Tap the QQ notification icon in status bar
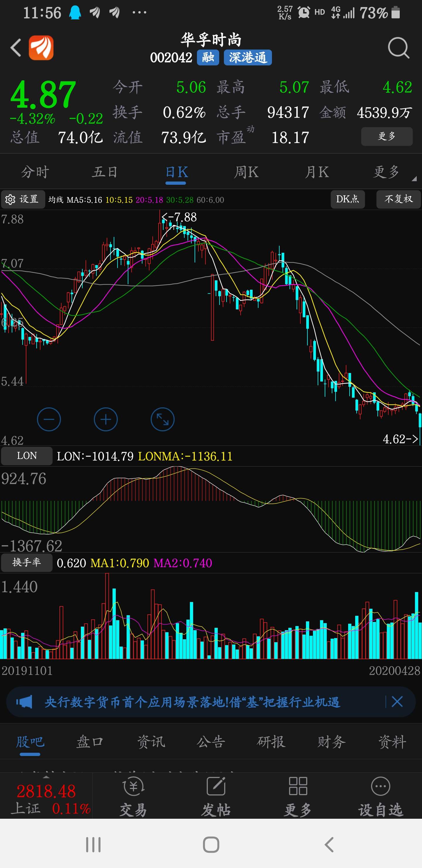Screen dimensions: 422x868 [x=75, y=13]
